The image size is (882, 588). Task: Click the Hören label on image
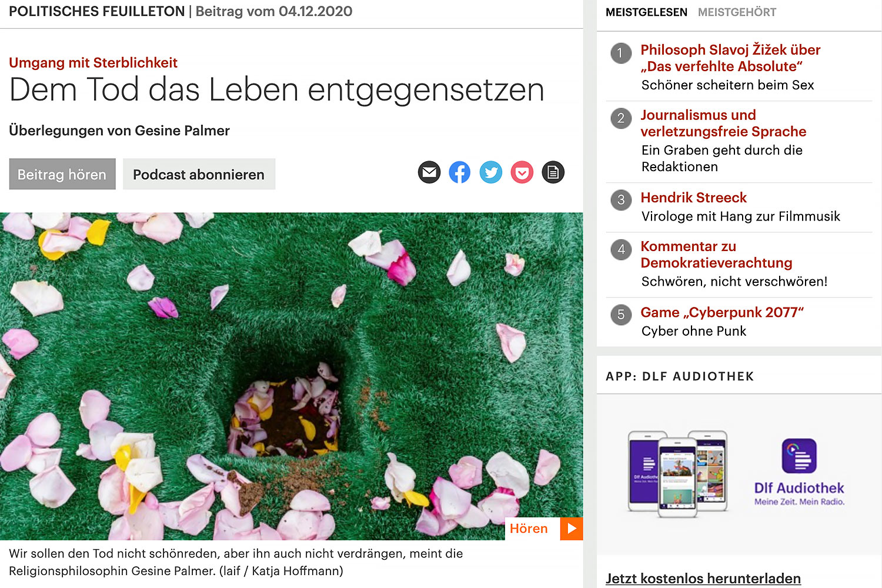click(x=529, y=529)
